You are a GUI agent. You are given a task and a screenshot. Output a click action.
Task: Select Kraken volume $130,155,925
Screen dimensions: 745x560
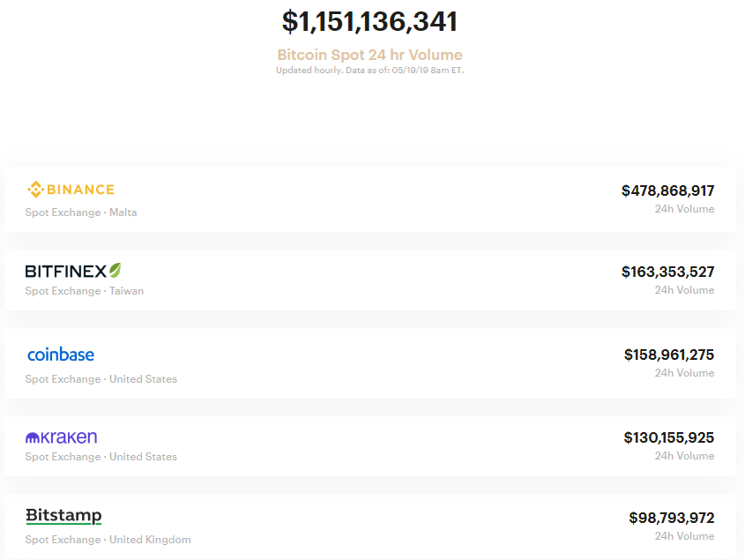(x=668, y=437)
